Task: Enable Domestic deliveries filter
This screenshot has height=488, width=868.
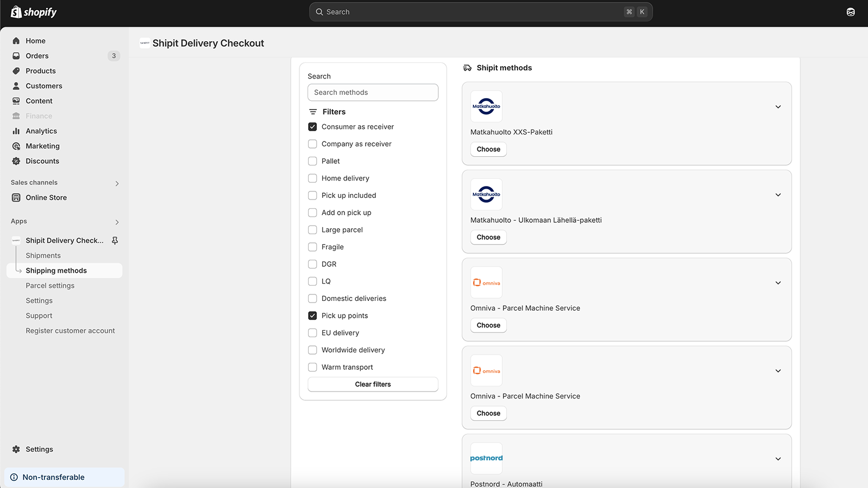Action: click(x=312, y=298)
